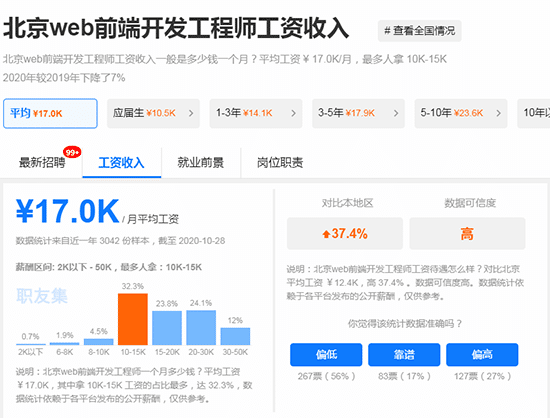Click the 薪酬区间 summary line
The image size is (550, 418).
pyautogui.click(x=109, y=267)
